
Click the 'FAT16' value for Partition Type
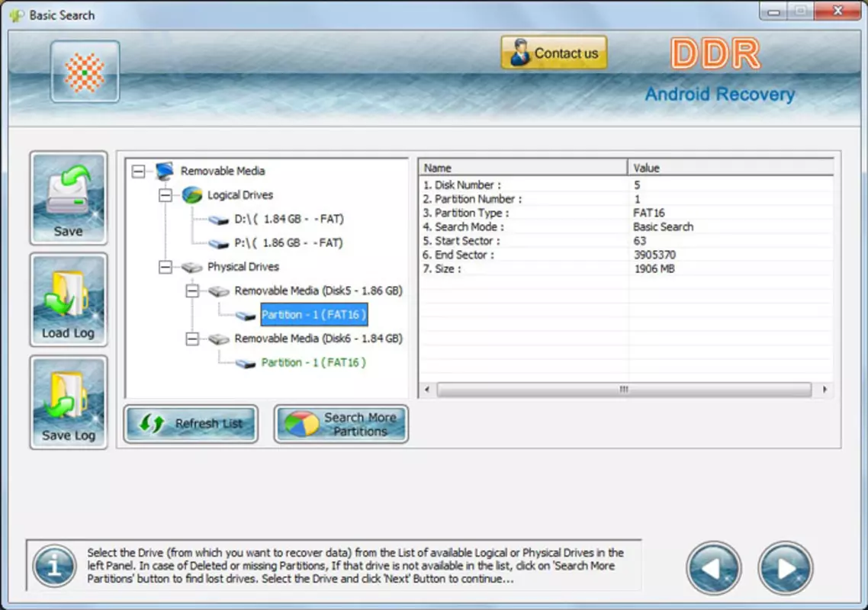649,213
